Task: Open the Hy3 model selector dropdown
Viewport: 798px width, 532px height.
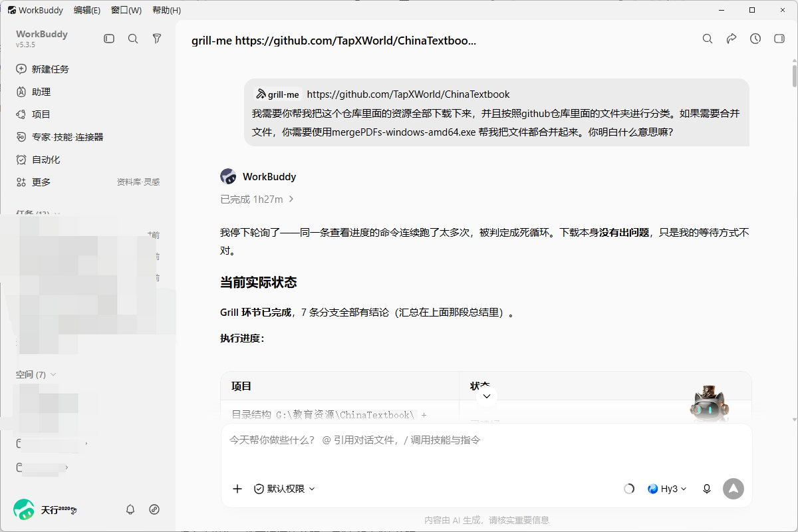Action: 667,489
